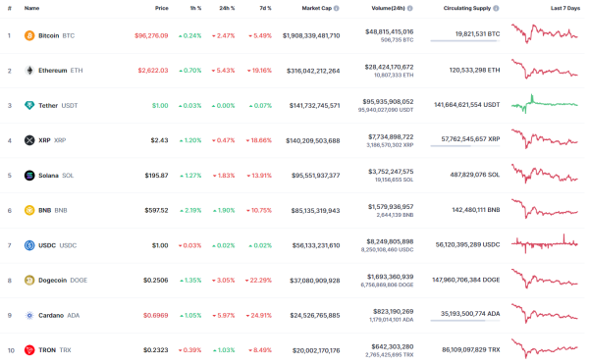Sort by Circulating Supply column header
The image size is (589, 364).
(467, 8)
